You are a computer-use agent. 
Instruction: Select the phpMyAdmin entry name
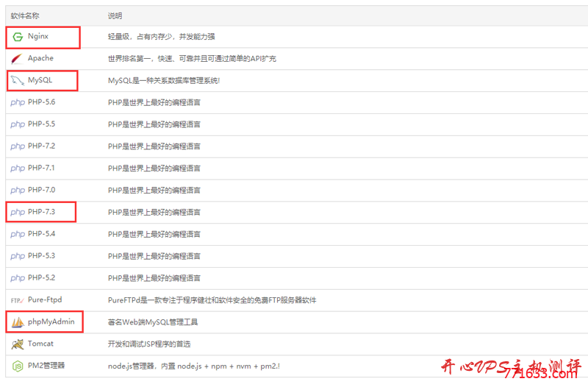[51, 322]
